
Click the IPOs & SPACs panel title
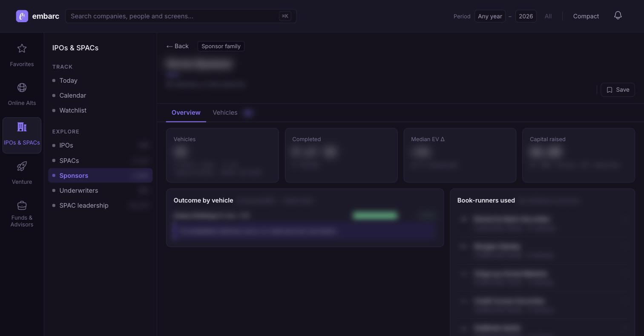75,48
